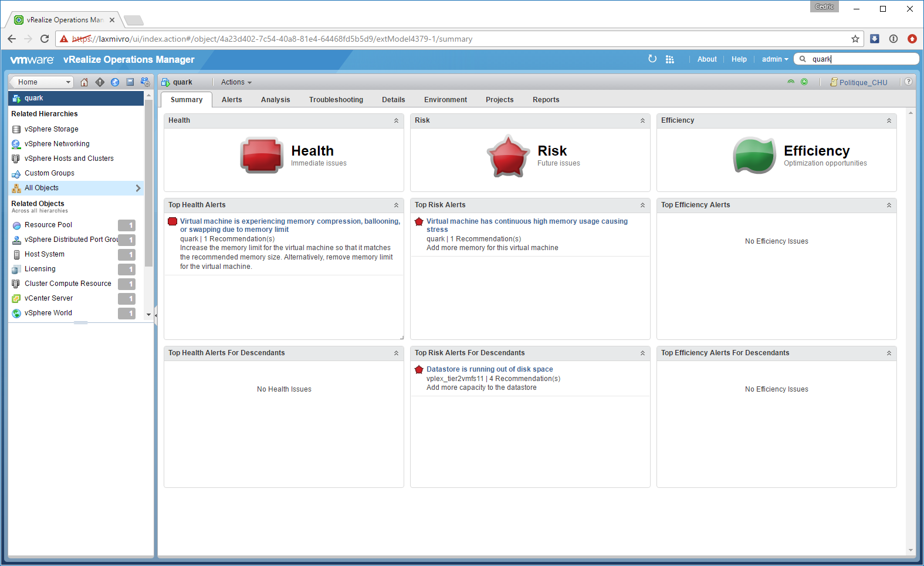
Task: Click the vCenter Server icon in Related Objects
Action: click(16, 298)
